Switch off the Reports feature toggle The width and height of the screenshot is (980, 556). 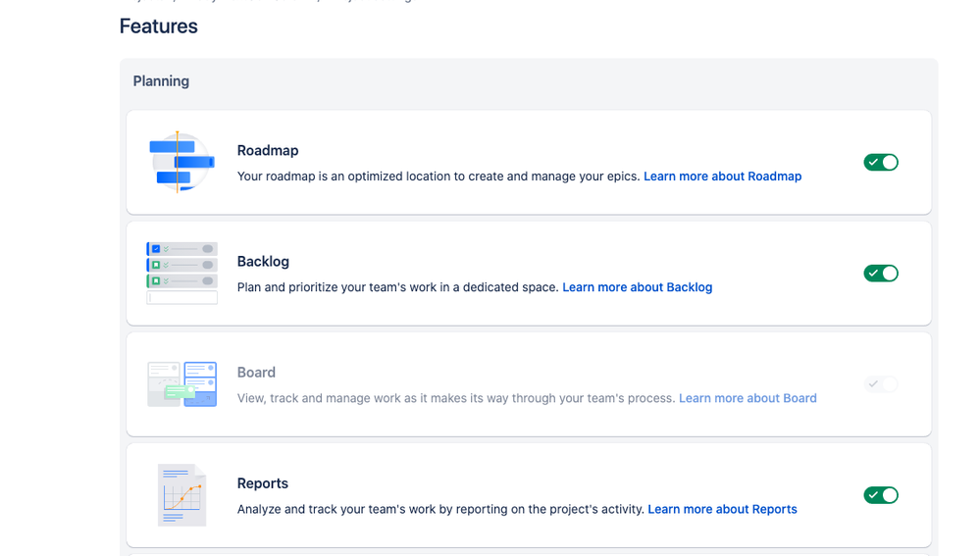coord(881,495)
